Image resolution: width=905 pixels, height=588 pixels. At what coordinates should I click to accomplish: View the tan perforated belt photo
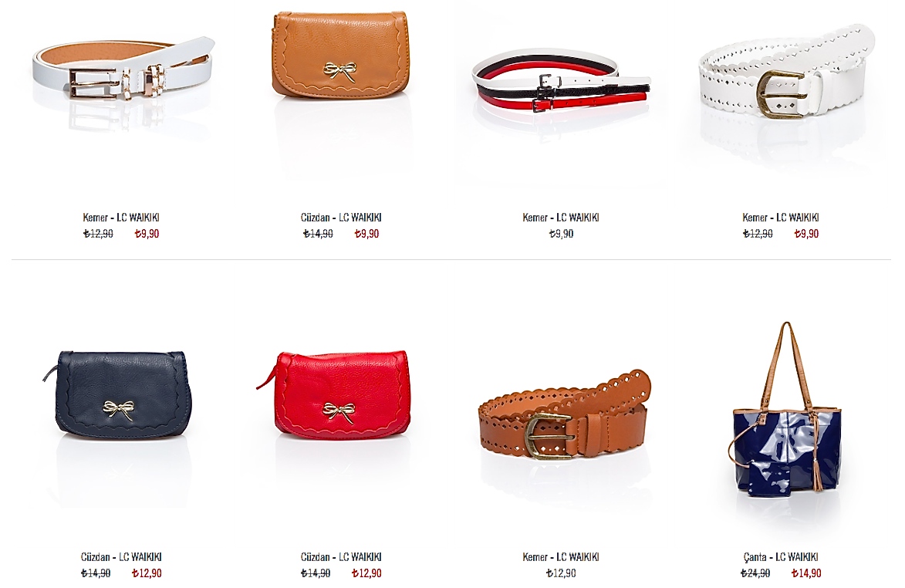point(564,415)
